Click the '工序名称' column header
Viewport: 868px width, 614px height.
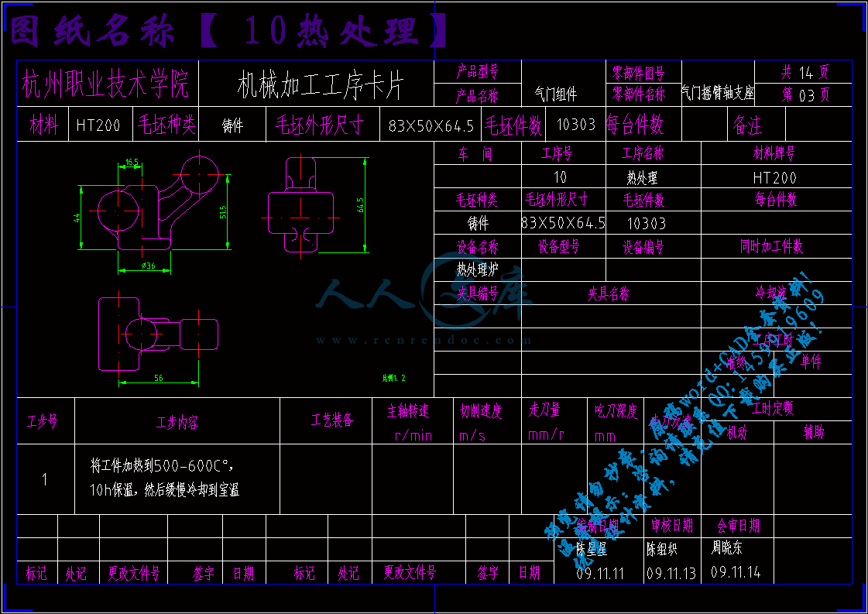tap(643, 153)
